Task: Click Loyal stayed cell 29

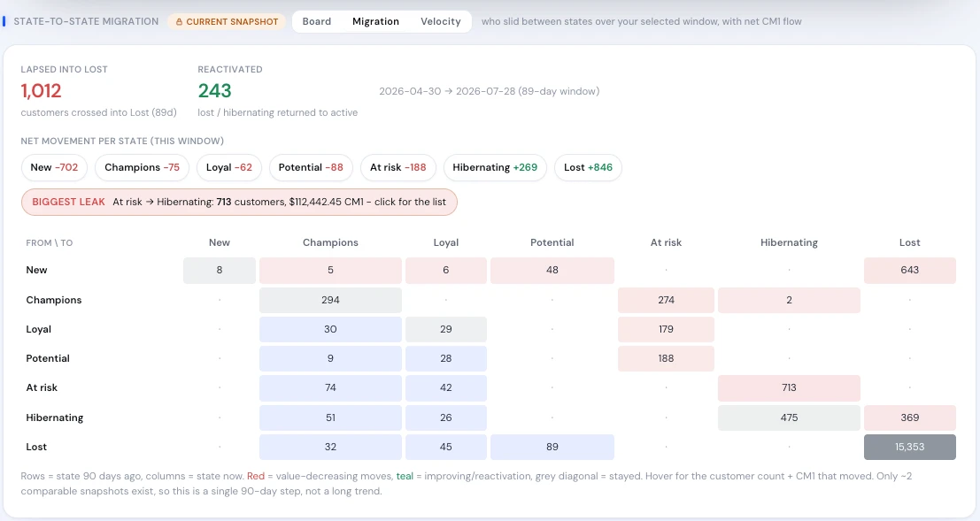Action: pos(446,329)
